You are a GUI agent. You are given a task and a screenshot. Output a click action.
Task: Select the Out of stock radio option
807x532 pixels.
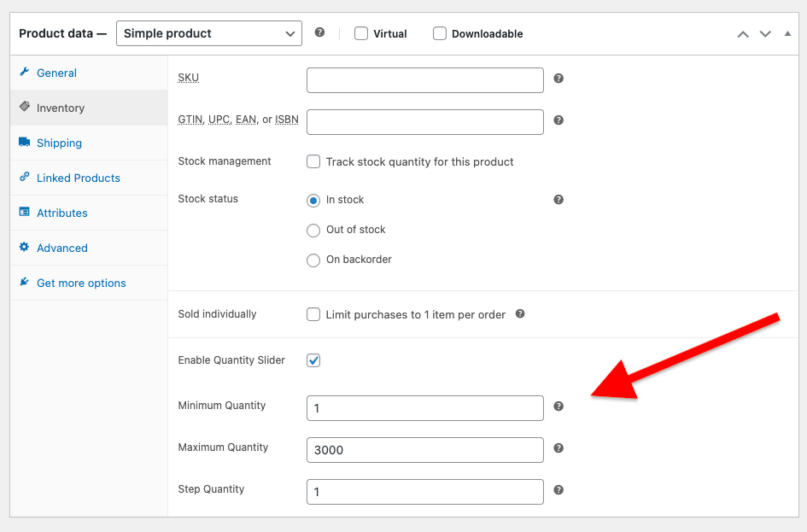[313, 231]
